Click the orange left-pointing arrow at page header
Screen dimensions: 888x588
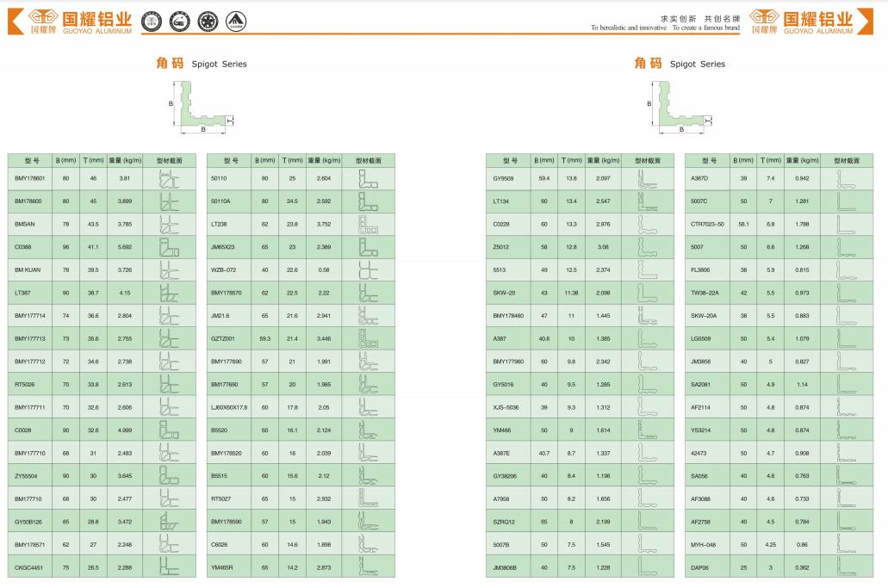(x=16, y=22)
